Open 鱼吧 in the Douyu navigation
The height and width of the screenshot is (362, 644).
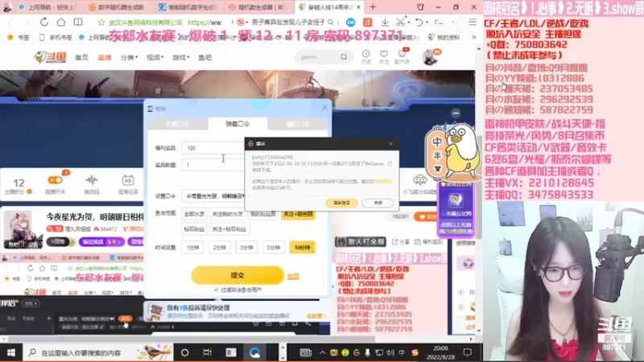(x=205, y=57)
